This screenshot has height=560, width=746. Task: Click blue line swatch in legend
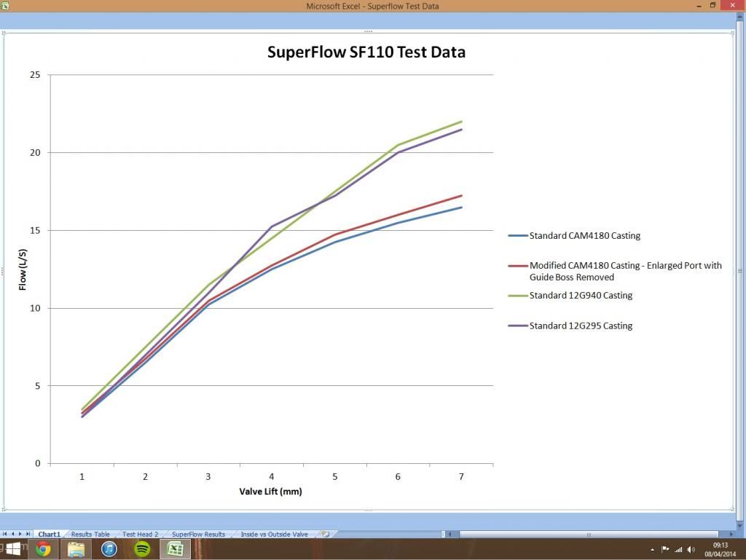[518, 236]
